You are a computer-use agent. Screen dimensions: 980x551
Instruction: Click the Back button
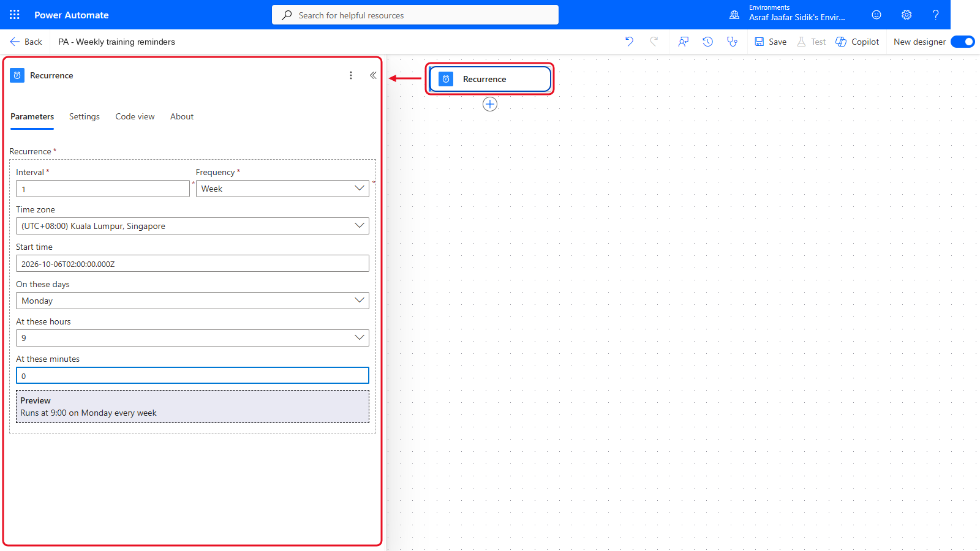click(26, 42)
